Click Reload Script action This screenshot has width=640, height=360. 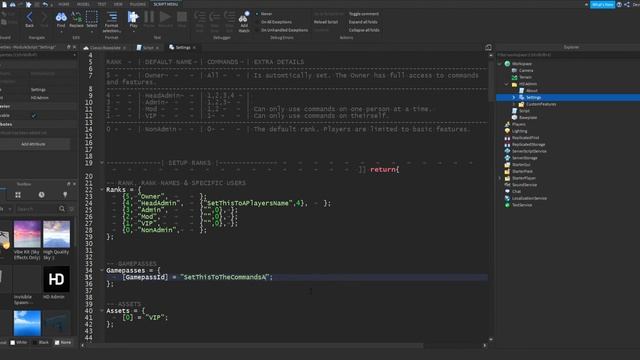[326, 22]
